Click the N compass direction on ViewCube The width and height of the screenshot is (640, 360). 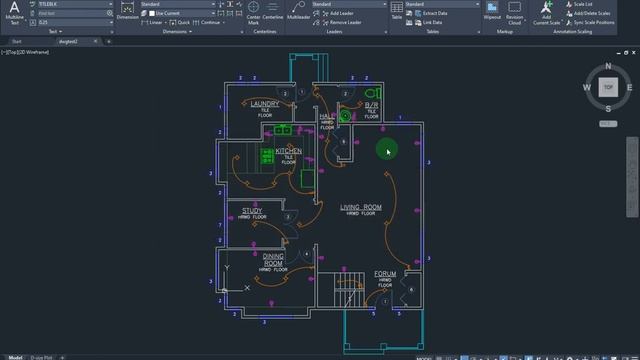608,66
